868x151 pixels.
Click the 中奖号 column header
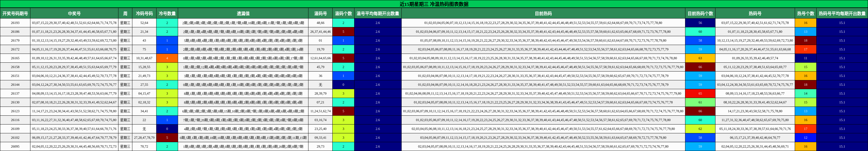74,13
